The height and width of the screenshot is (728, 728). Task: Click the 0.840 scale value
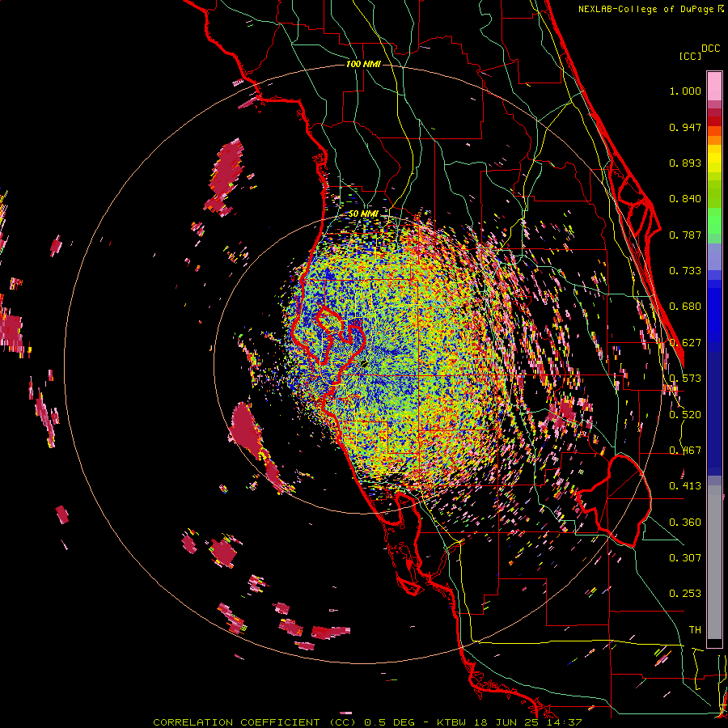(x=685, y=199)
